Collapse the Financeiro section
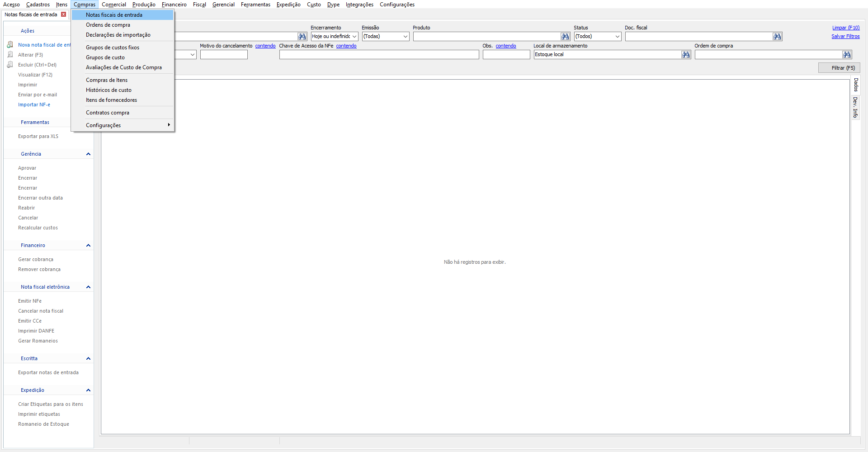 (88, 246)
